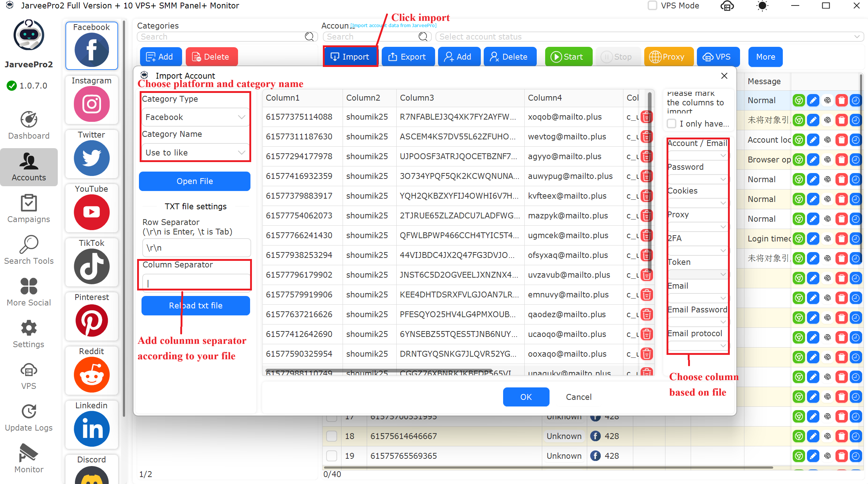Screen dimensions: 868x484
Task: Click Reload txt file button
Action: (x=196, y=305)
